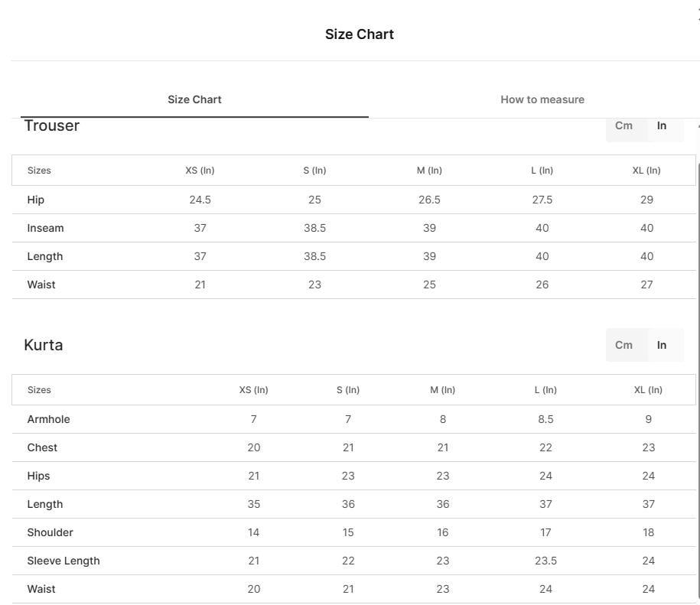This screenshot has width=700, height=605.
Task: Select the Sleeve Length row label
Action: click(x=63, y=561)
